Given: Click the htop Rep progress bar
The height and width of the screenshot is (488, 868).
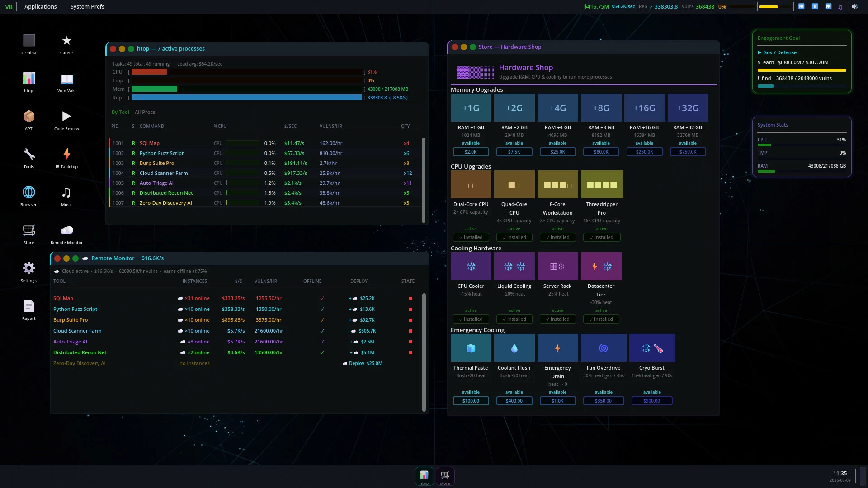Looking at the screenshot, I should (x=247, y=98).
